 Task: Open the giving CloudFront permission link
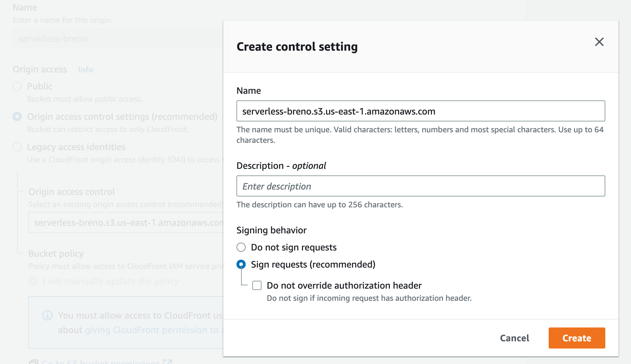point(151,330)
